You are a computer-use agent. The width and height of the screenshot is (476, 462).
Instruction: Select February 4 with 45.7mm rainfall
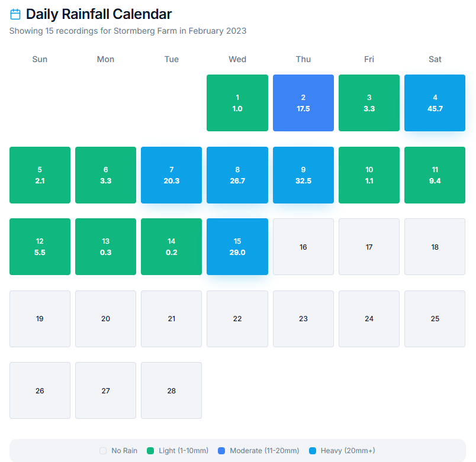coord(435,102)
